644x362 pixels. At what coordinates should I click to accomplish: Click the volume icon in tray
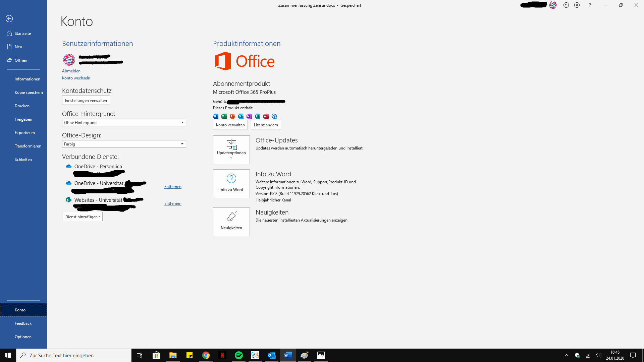[598, 355]
